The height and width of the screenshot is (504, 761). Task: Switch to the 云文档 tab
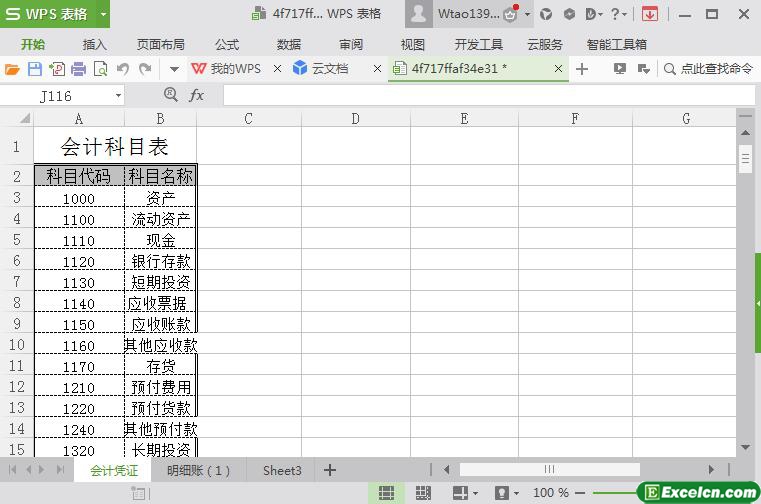pyautogui.click(x=321, y=68)
